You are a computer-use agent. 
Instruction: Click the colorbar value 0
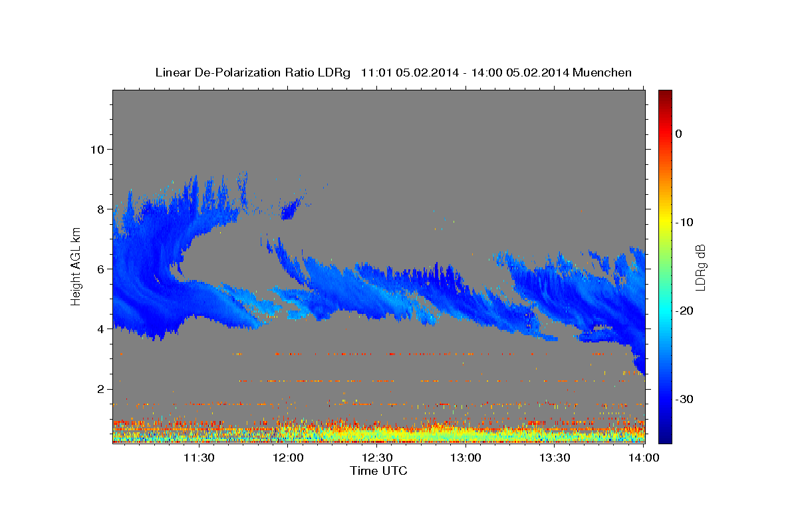(679, 134)
